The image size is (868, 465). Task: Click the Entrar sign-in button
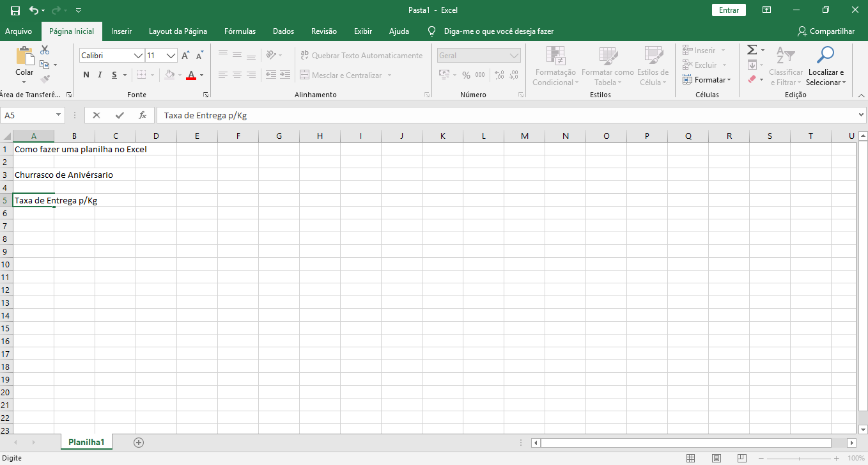click(729, 10)
